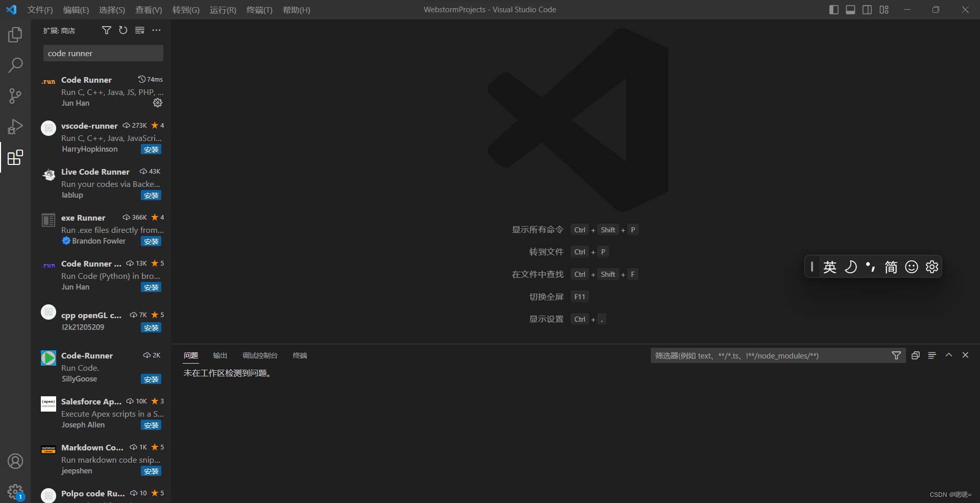
Task: Open the IME settings gear
Action: point(932,267)
